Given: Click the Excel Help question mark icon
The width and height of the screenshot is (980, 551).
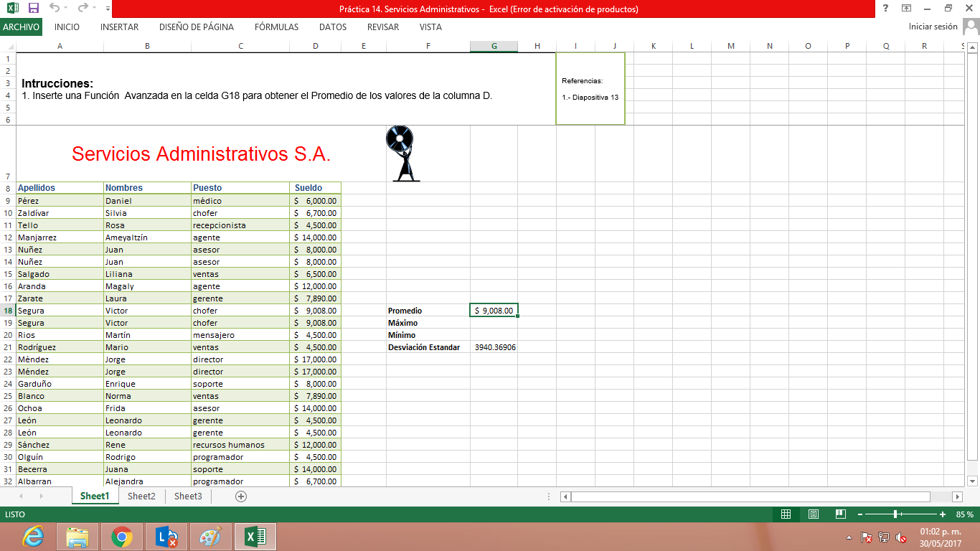Looking at the screenshot, I should [886, 9].
